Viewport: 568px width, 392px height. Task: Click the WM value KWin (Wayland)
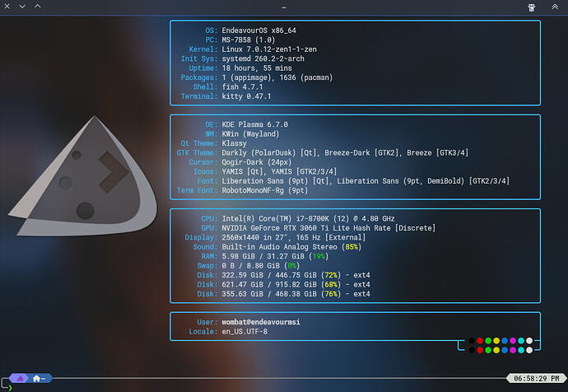point(250,134)
